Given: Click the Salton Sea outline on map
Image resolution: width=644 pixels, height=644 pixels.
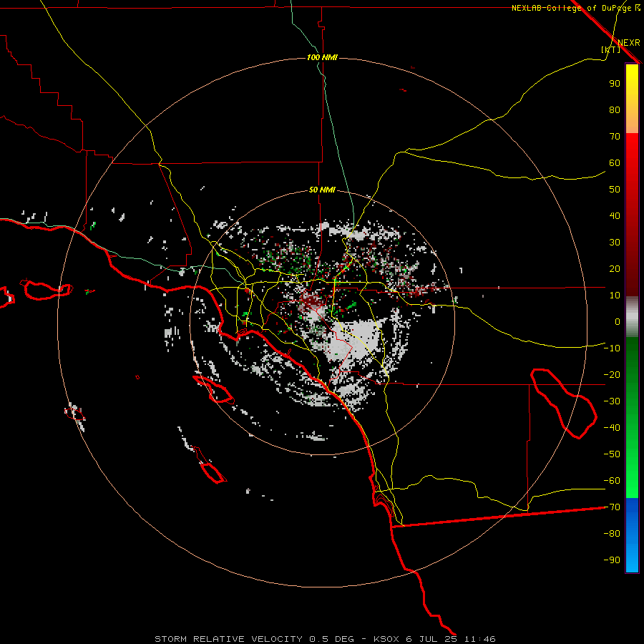Looking at the screenshot, I should pyautogui.click(x=564, y=404).
